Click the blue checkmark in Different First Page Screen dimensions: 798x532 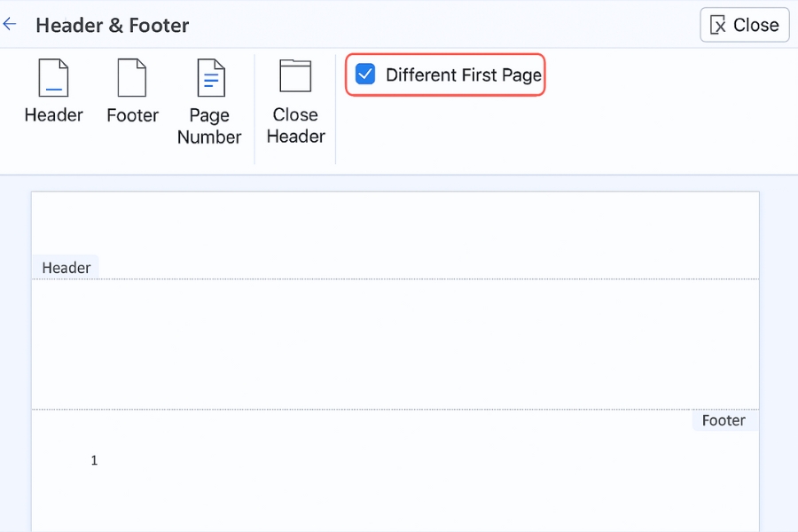click(x=365, y=74)
